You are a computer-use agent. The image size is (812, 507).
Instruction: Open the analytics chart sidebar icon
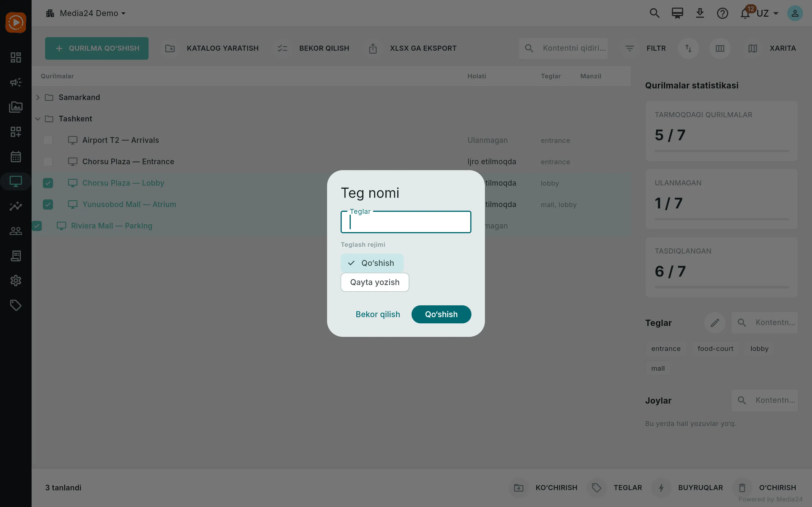16,206
